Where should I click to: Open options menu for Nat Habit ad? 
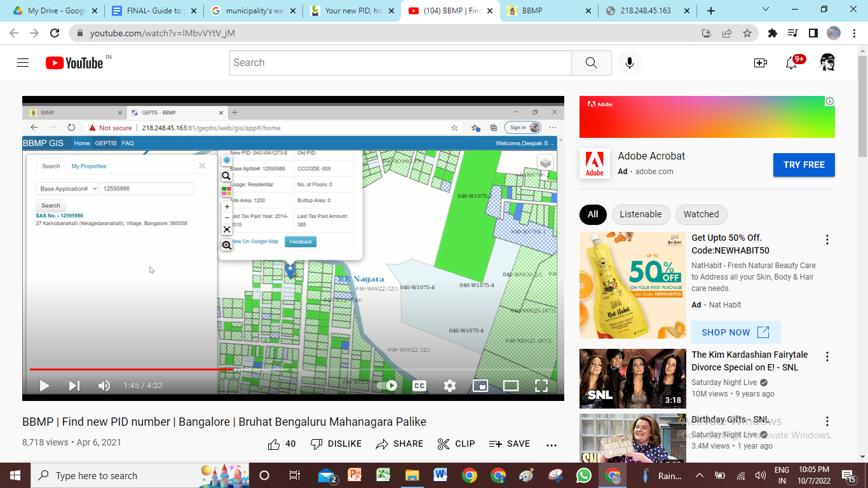(x=827, y=240)
